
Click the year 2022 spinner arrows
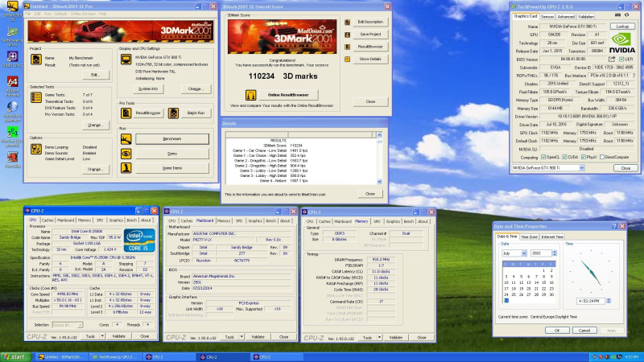click(555, 253)
